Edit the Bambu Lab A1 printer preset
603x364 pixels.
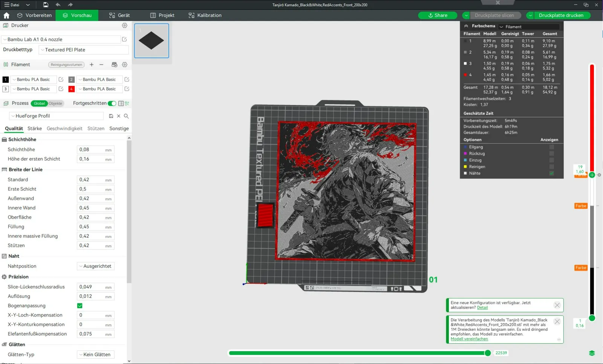click(124, 39)
